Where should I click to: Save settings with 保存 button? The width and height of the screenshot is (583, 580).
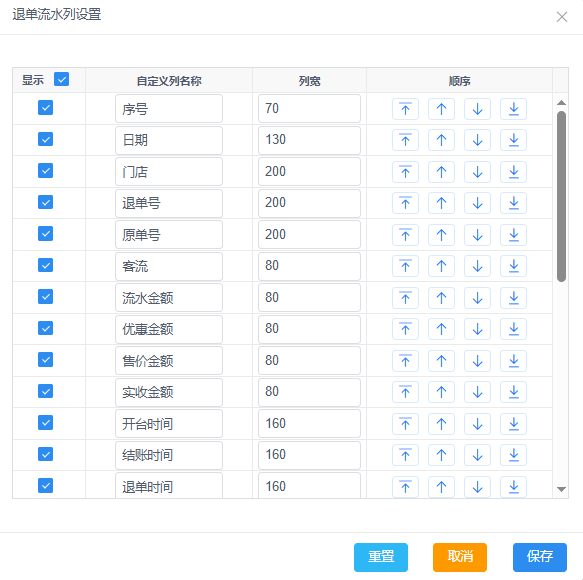click(540, 557)
